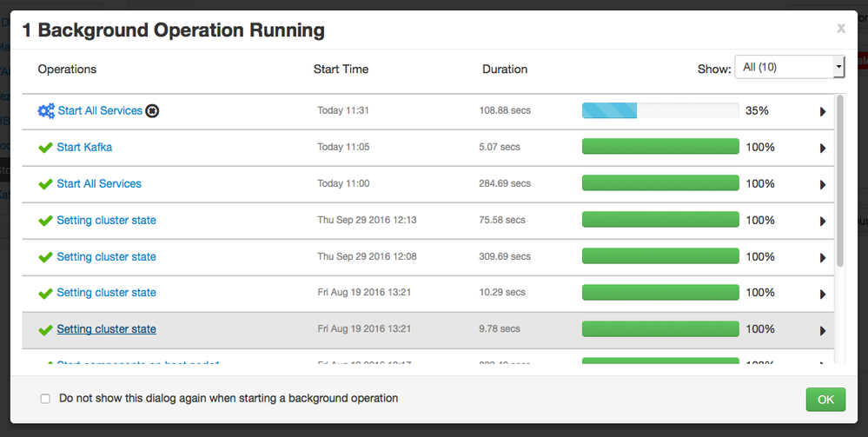The width and height of the screenshot is (868, 437).
Task: Expand arrow for the 75.58 secs operation
Action: (x=823, y=222)
